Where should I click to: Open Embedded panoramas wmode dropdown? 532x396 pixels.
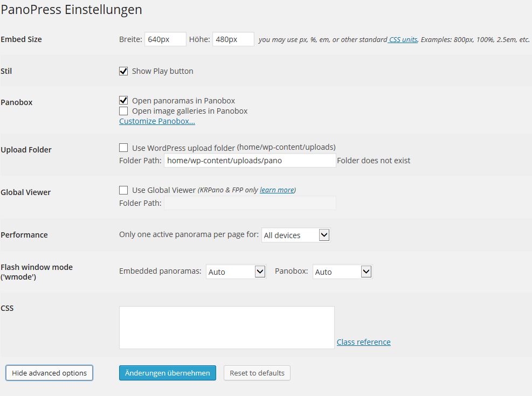point(236,272)
